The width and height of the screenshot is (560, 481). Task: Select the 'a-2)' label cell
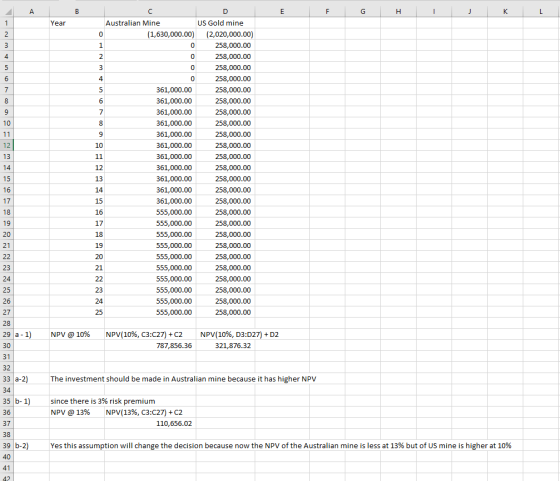(31, 379)
